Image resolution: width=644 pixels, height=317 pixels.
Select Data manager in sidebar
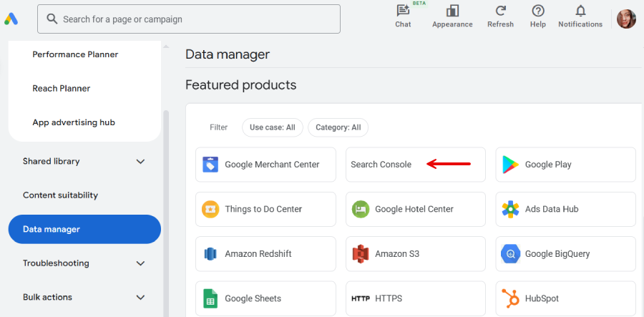click(84, 229)
